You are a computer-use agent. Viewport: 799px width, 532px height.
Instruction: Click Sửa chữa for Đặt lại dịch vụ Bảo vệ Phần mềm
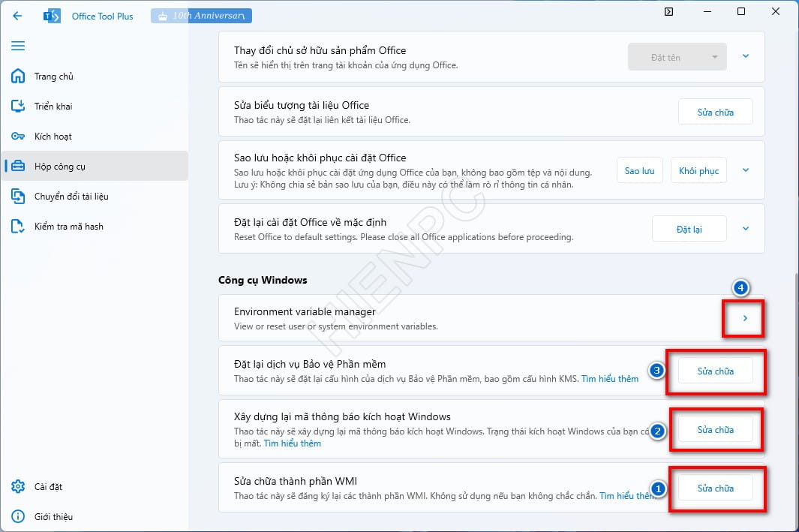[x=716, y=371]
